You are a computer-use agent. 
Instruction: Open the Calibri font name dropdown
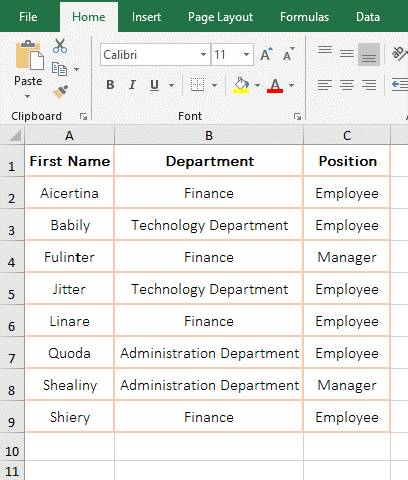tap(203, 54)
